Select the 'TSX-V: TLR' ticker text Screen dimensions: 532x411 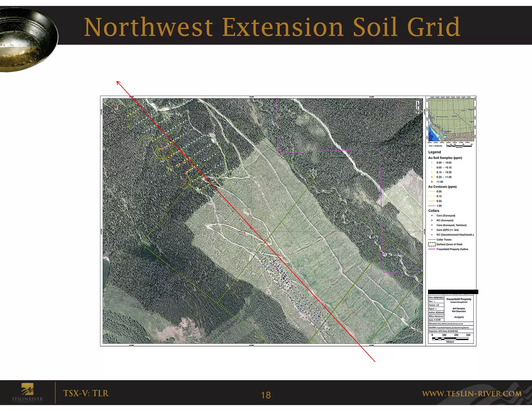(86, 393)
